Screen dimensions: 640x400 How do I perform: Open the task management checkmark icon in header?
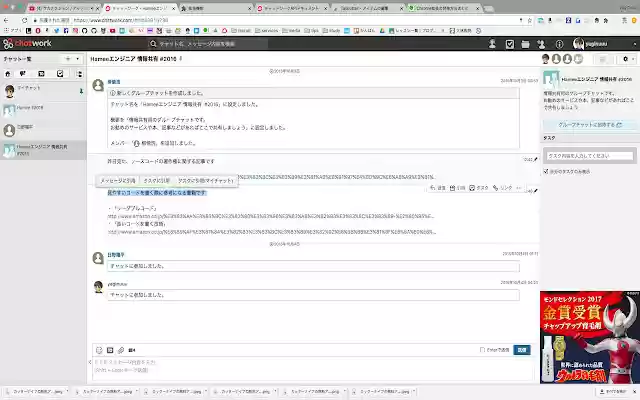click(509, 44)
